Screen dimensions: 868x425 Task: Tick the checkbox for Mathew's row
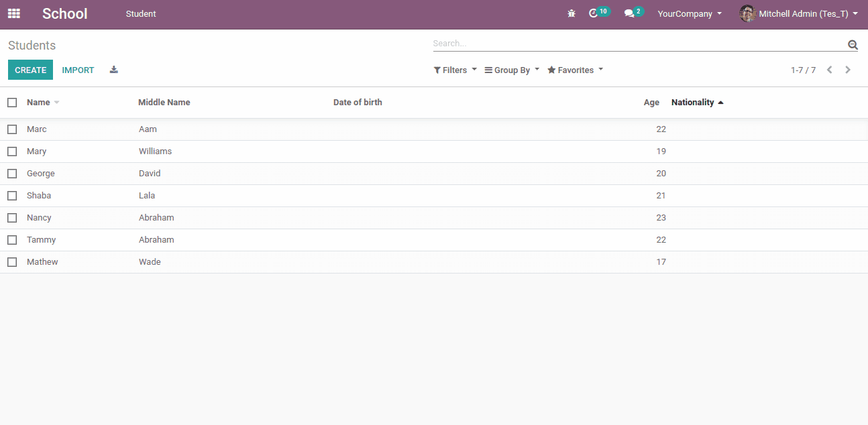coord(11,261)
